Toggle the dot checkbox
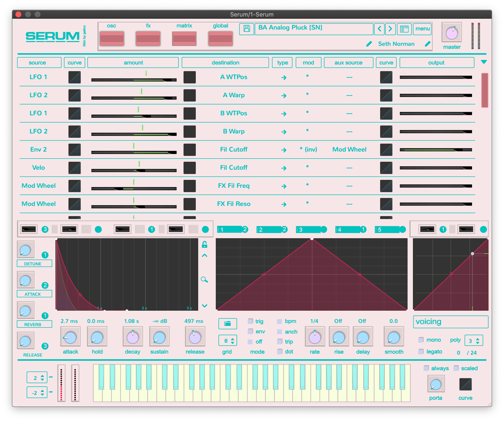 point(280,352)
